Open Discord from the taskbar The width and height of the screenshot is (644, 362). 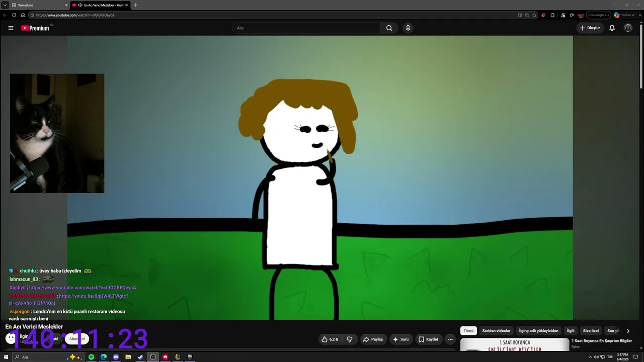(116, 357)
